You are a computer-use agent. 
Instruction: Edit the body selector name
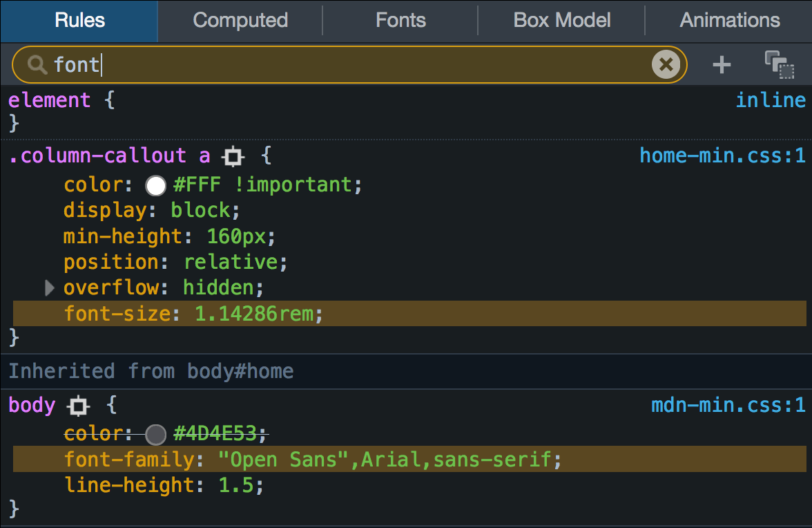click(x=32, y=405)
